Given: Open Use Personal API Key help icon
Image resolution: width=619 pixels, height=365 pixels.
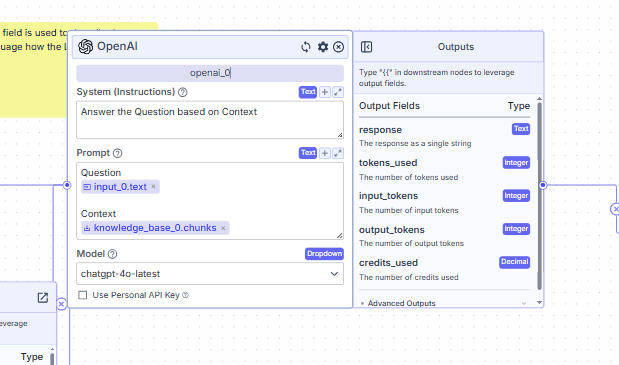Looking at the screenshot, I should coord(186,295).
